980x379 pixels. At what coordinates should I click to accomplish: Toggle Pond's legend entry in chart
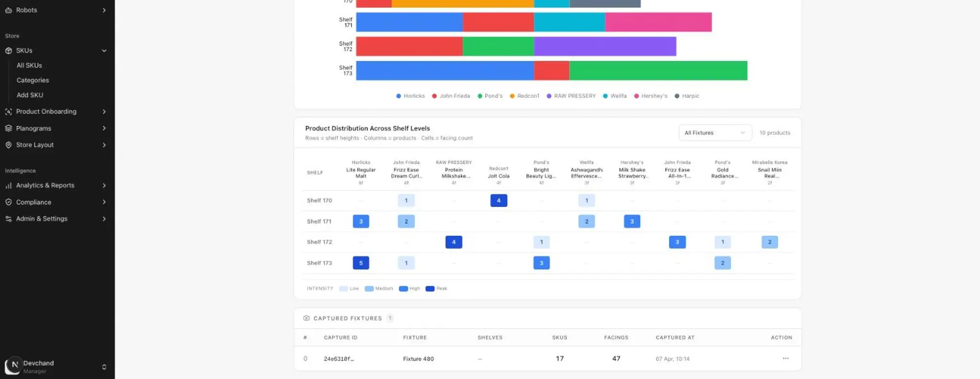pyautogui.click(x=490, y=96)
